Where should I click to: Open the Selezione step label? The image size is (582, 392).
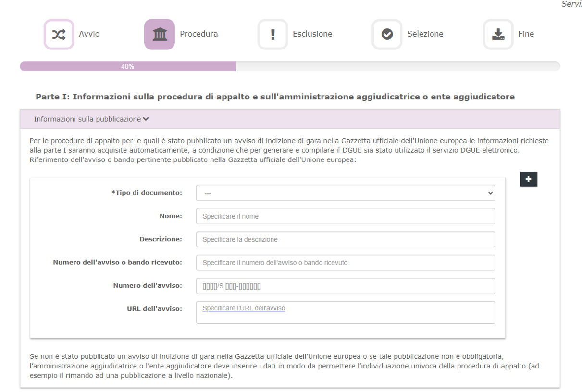[x=425, y=34]
